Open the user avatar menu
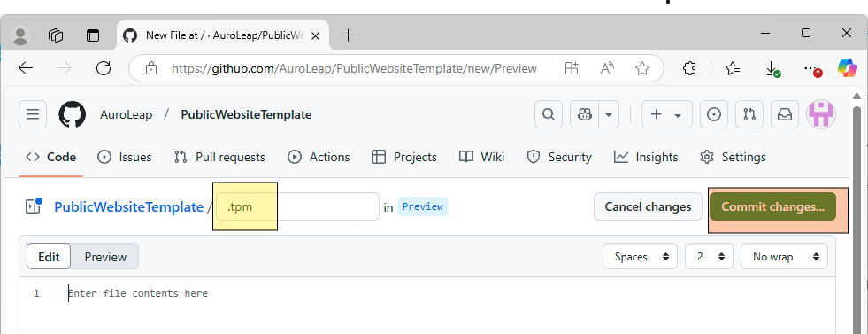 point(821,114)
